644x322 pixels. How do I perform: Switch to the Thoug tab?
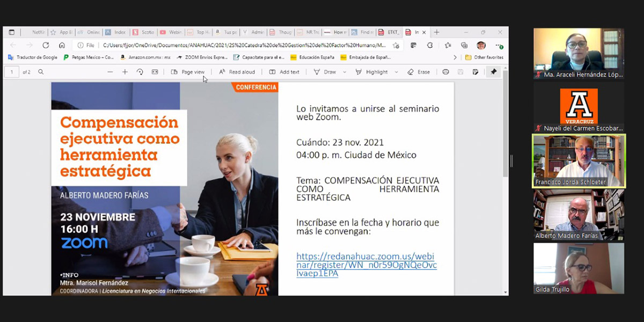coord(280,32)
